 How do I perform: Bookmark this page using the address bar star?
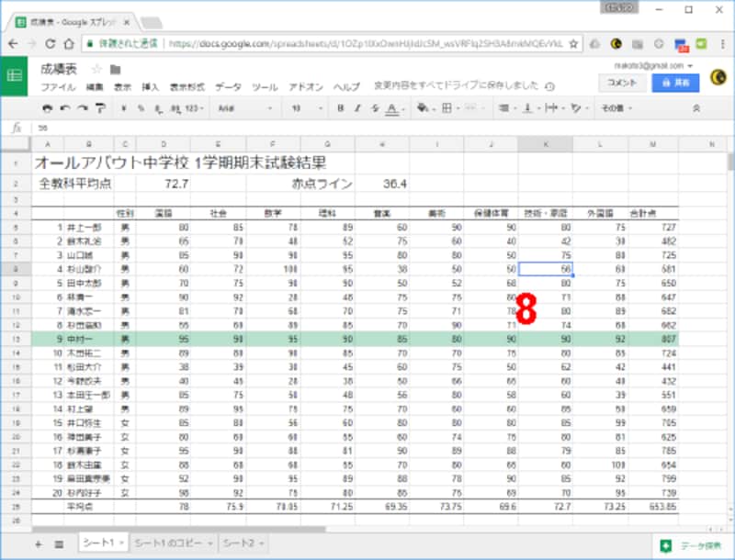click(573, 42)
